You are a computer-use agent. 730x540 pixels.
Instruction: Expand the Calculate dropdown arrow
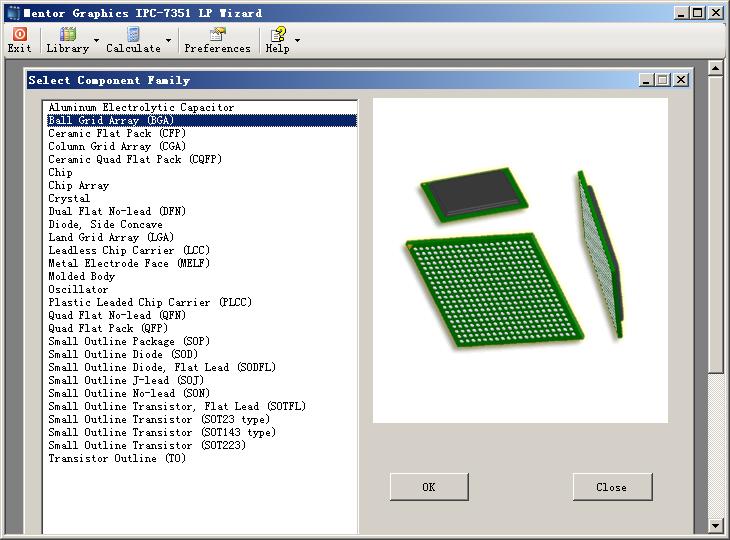click(x=169, y=40)
